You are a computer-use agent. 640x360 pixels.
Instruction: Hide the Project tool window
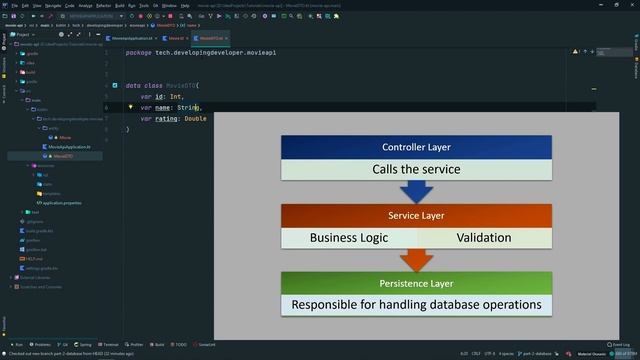(x=98, y=35)
